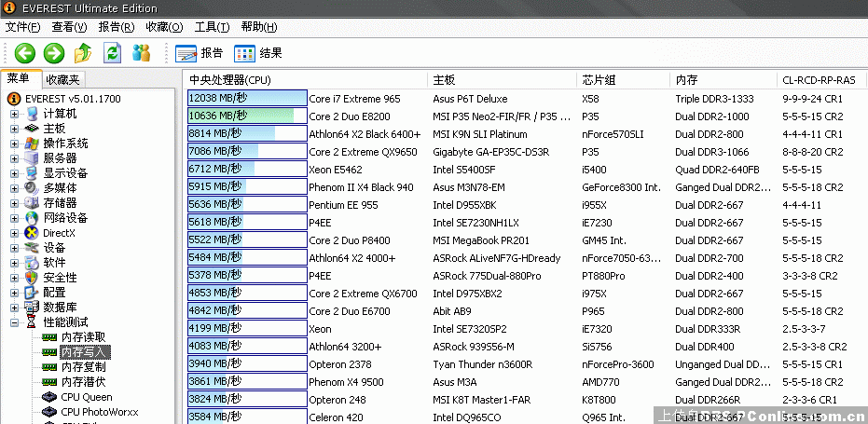Select the Xeon E5462 row text
Screen dimensions: 868x424
pos(336,170)
